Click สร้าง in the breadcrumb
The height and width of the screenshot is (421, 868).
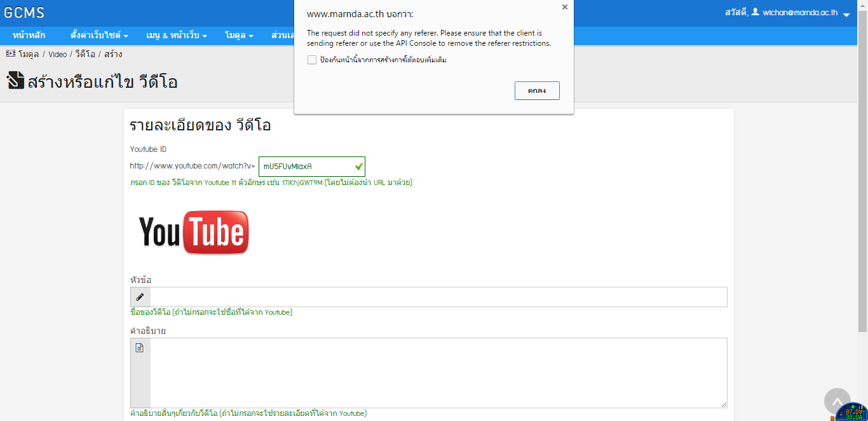click(x=113, y=55)
